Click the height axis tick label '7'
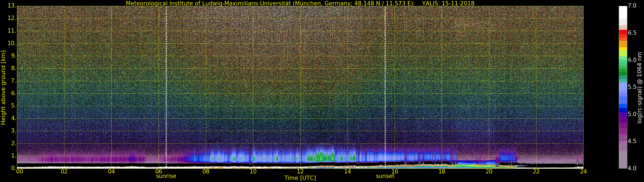Image resolution: width=644 pixels, height=182 pixels. (x=13, y=81)
